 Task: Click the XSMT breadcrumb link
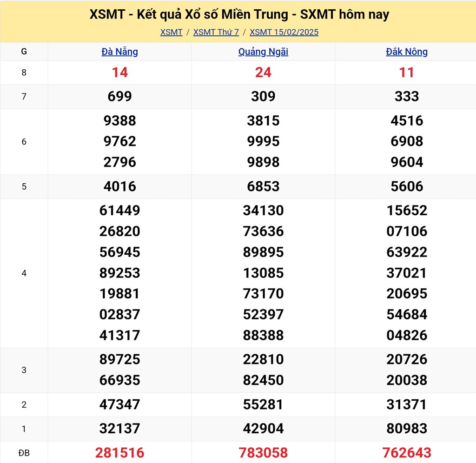click(171, 32)
